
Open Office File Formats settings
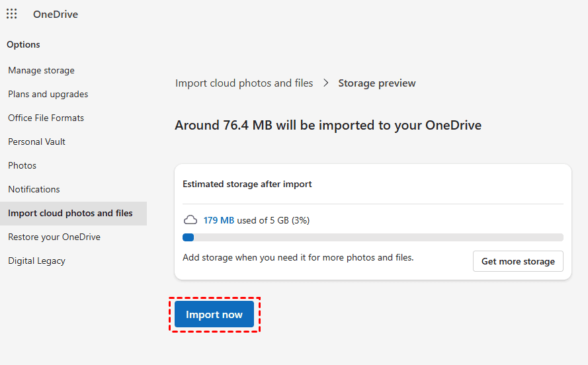[46, 118]
